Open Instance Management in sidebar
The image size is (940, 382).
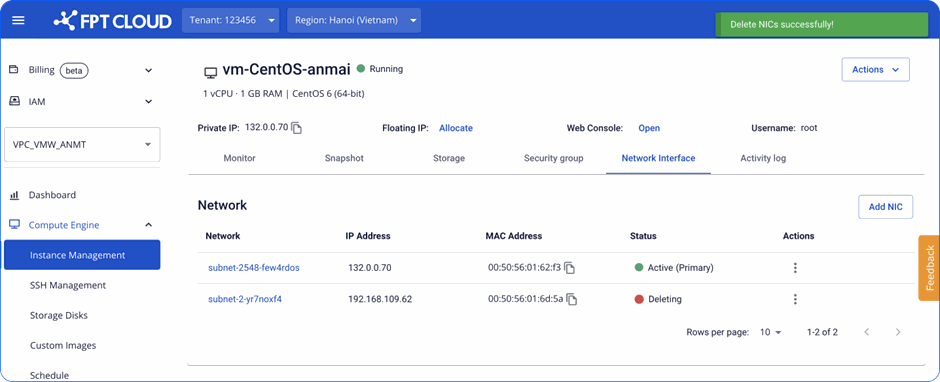pos(82,255)
